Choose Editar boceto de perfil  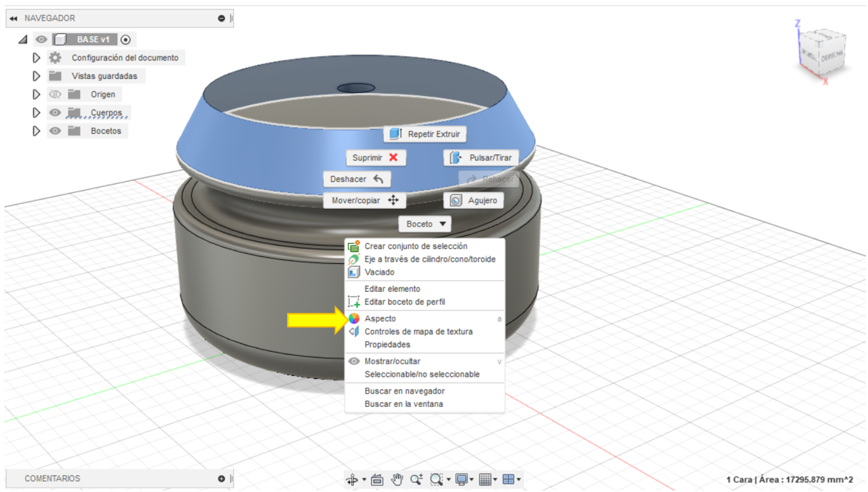click(x=424, y=302)
